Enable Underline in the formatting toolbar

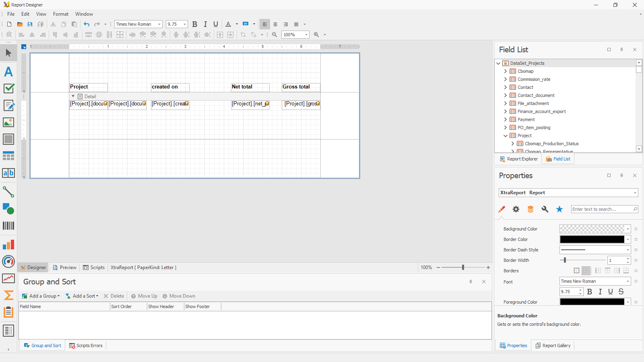(216, 24)
